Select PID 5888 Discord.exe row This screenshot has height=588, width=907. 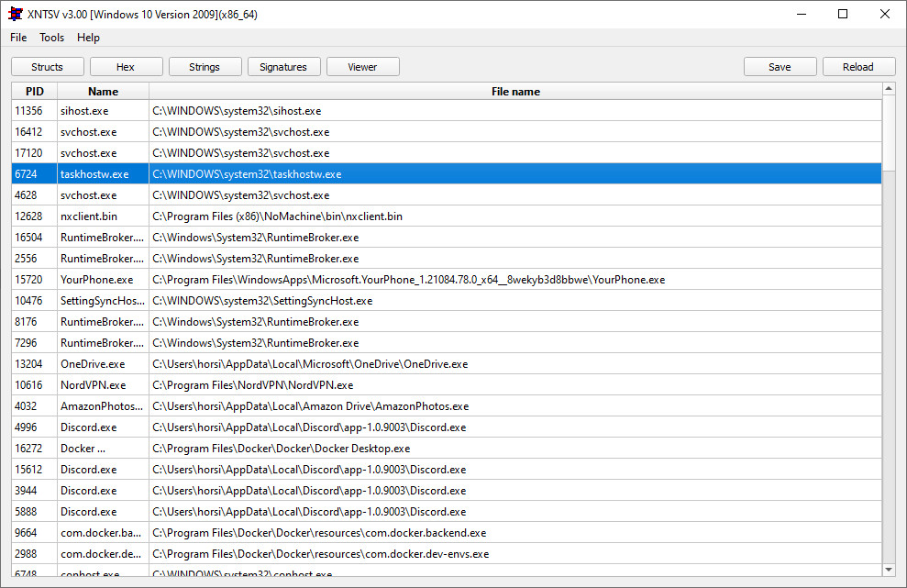click(x=447, y=512)
